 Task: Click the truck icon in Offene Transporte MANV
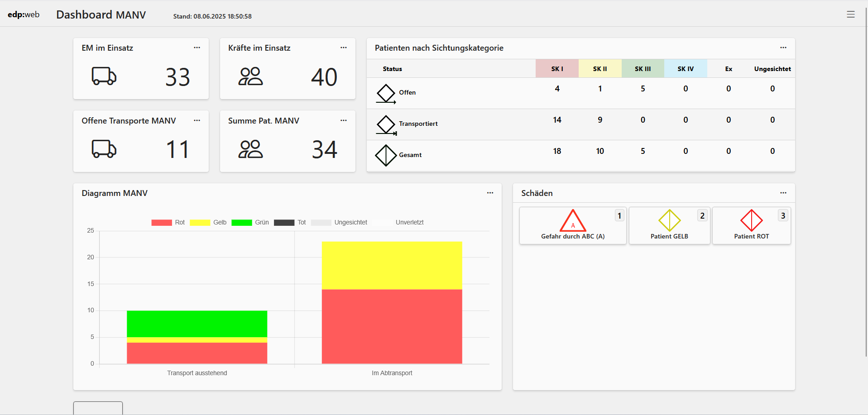104,149
